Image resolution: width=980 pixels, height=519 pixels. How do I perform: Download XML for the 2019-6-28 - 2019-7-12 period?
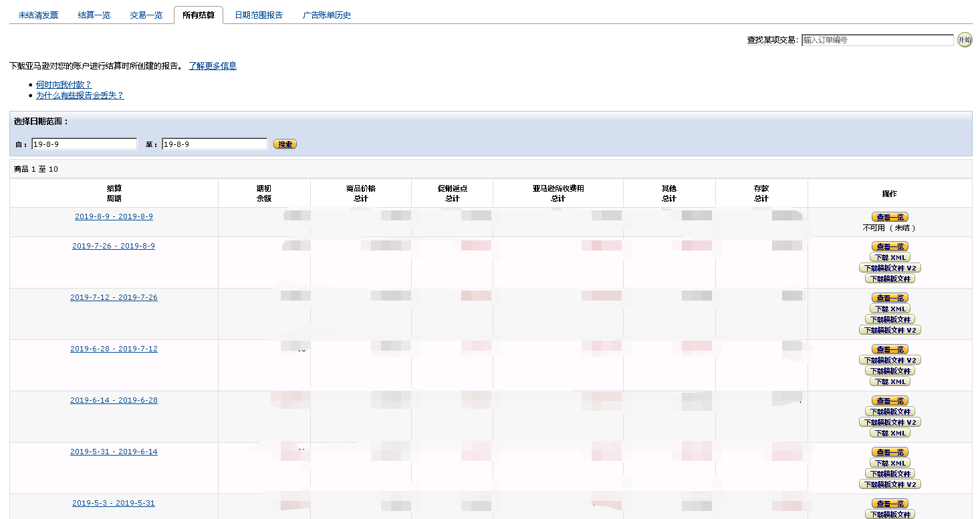tap(890, 381)
